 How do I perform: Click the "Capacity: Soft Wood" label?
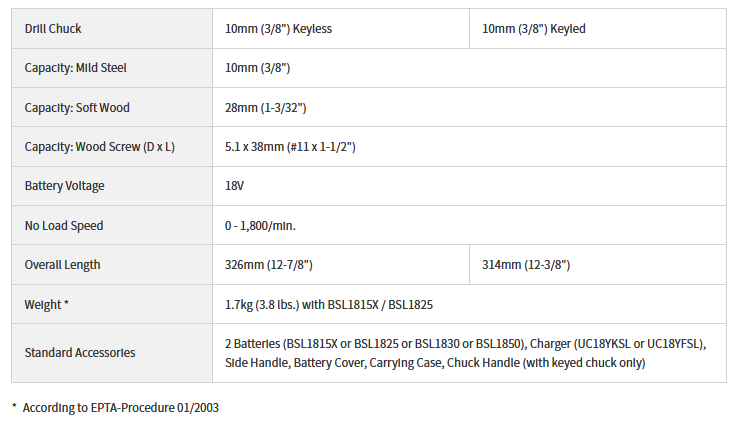pyautogui.click(x=77, y=107)
